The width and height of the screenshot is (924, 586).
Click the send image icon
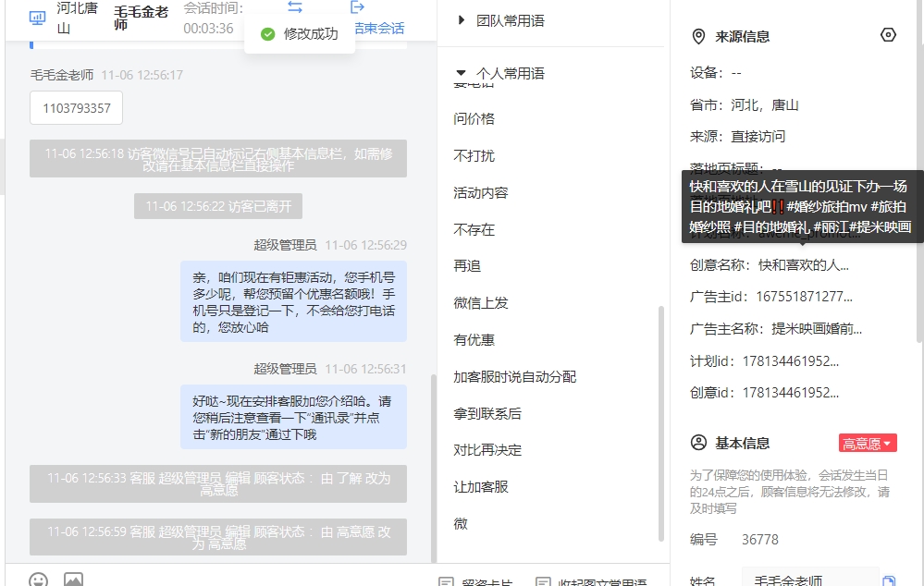74,580
